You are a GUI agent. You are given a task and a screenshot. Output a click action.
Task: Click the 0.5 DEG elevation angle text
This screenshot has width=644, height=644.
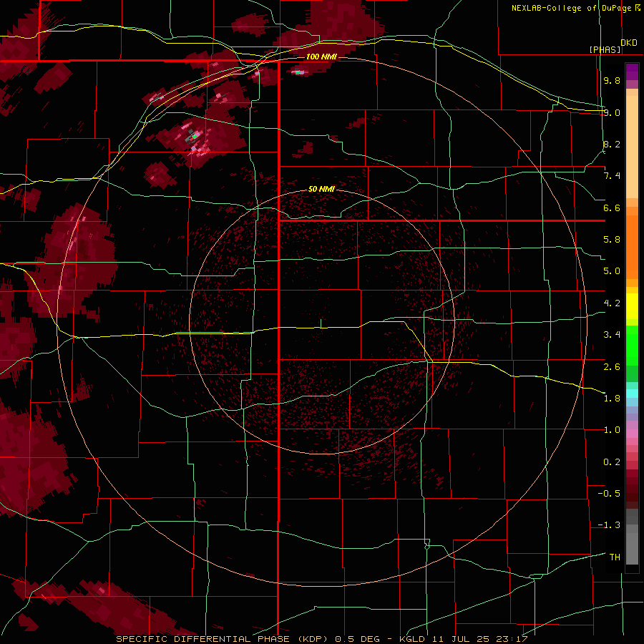pos(356,639)
